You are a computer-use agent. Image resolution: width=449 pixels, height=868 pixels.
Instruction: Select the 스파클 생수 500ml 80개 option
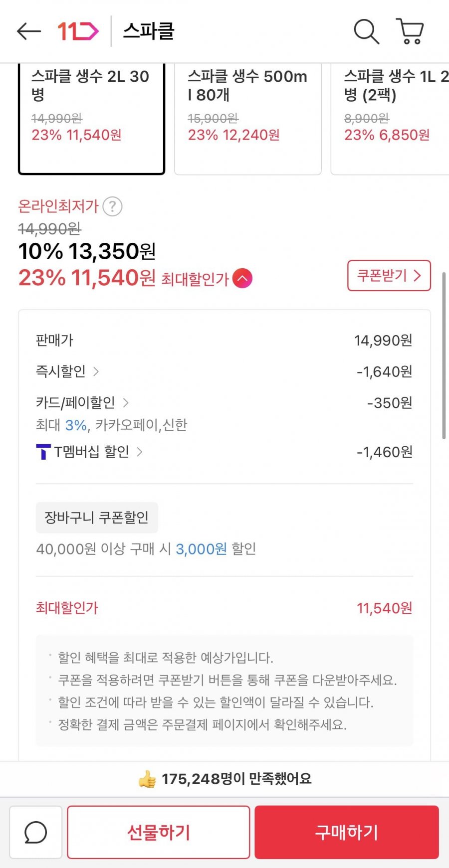click(x=247, y=119)
